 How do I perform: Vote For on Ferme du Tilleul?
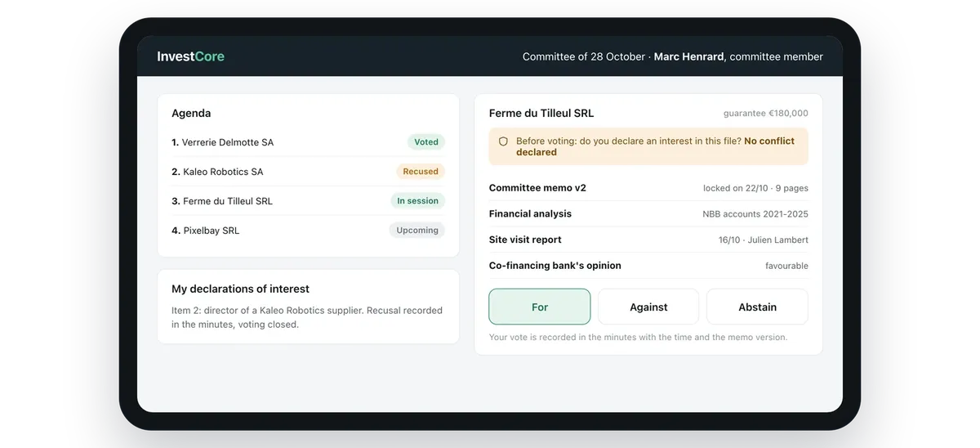(540, 307)
